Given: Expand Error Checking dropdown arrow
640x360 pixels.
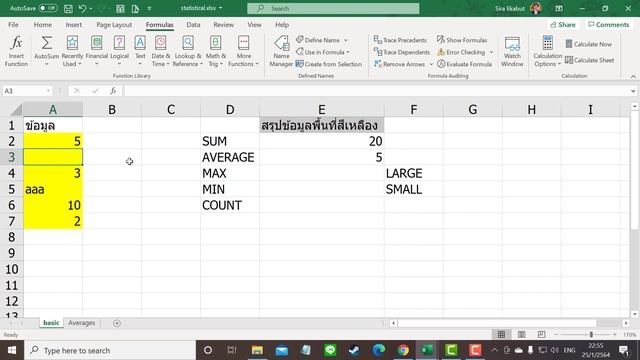Looking at the screenshot, I should [x=491, y=52].
